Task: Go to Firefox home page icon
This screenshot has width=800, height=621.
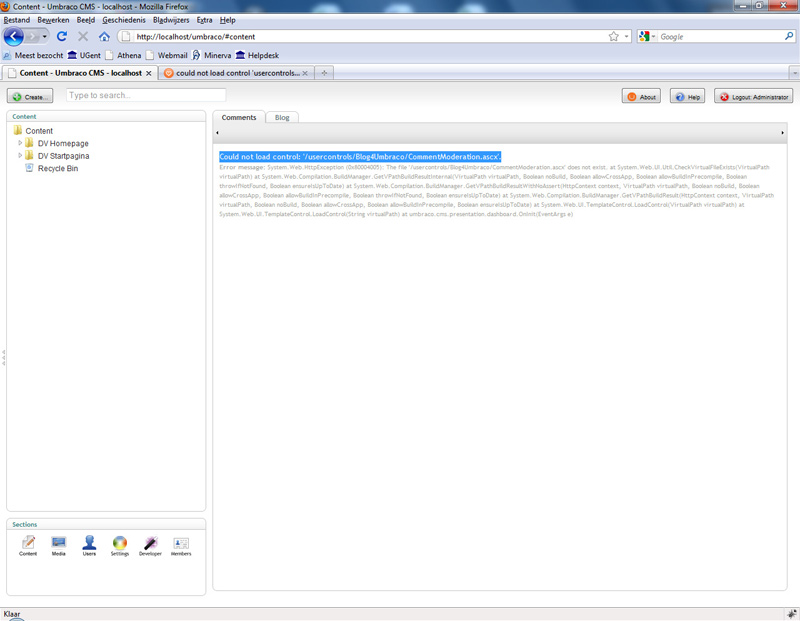Action: (x=104, y=36)
